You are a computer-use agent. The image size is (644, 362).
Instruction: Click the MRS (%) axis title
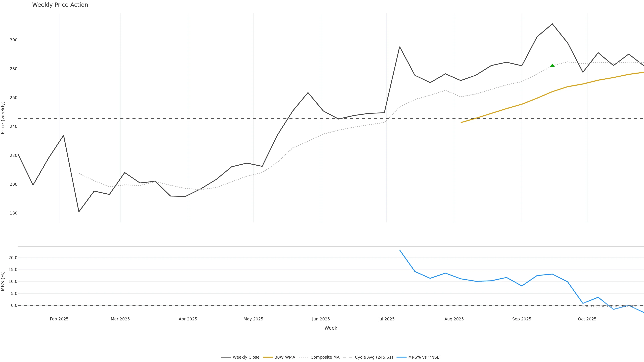point(3,281)
